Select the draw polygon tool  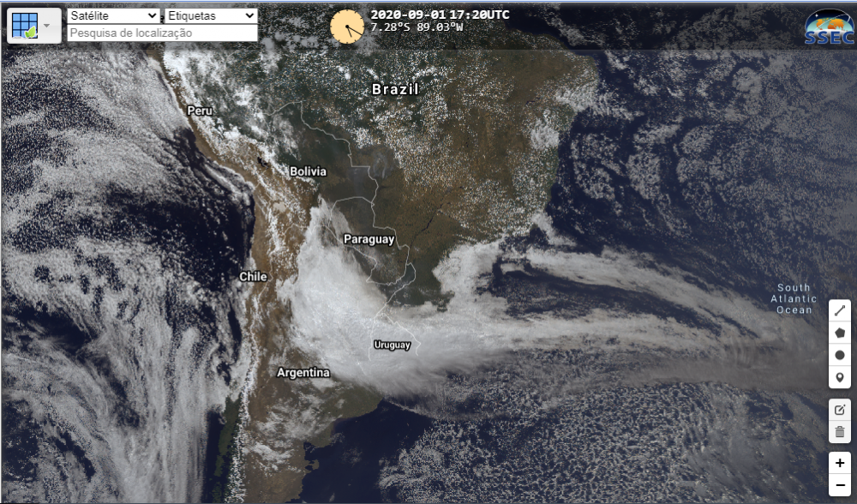point(840,333)
